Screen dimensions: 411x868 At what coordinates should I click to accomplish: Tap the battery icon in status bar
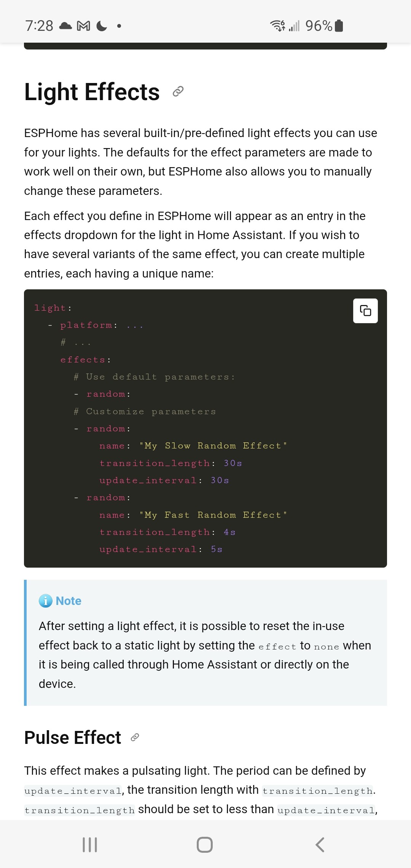(339, 26)
